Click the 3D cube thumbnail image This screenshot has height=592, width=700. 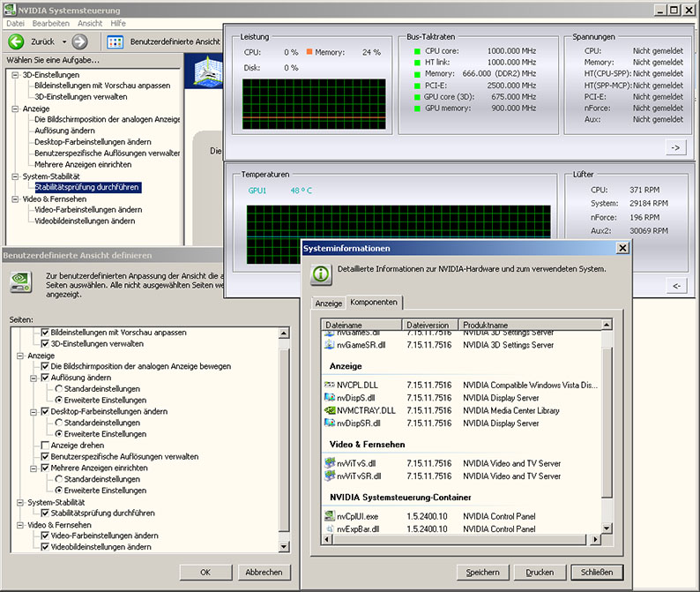pyautogui.click(x=208, y=71)
